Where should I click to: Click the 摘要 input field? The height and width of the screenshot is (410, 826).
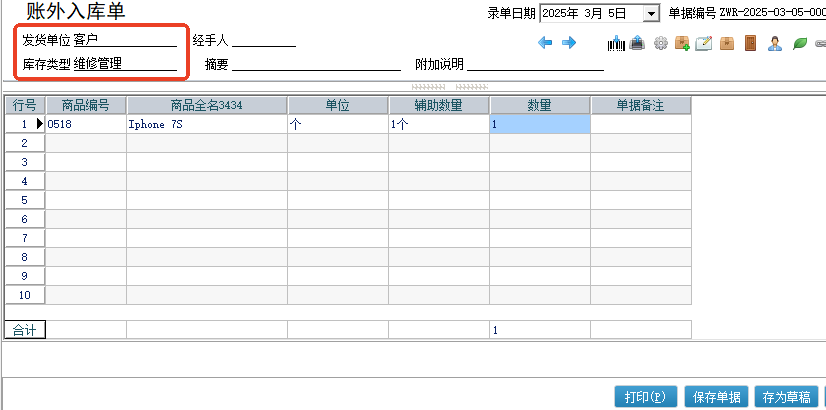tap(316, 64)
